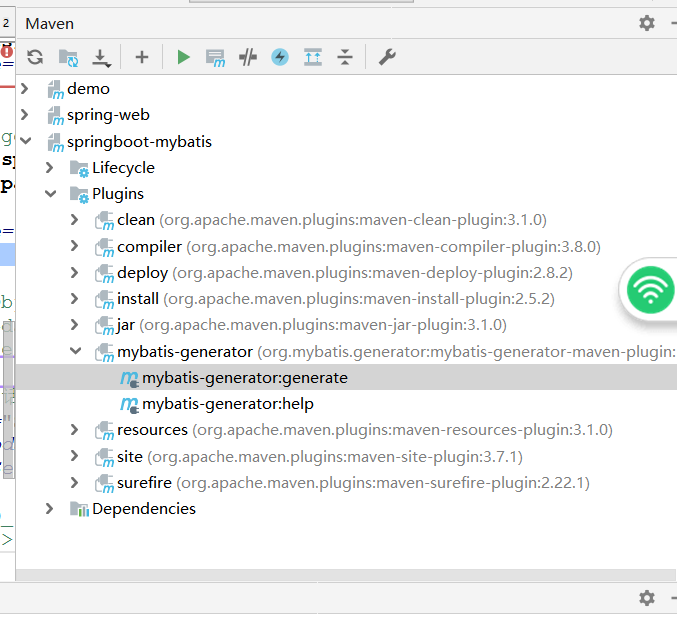Click green Run Maven Build icon
The image size is (677, 621).
pos(183,57)
